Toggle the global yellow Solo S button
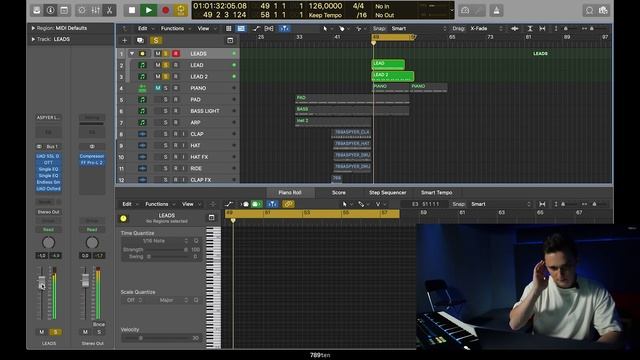Viewport: 640px width, 360px height. 156,40
